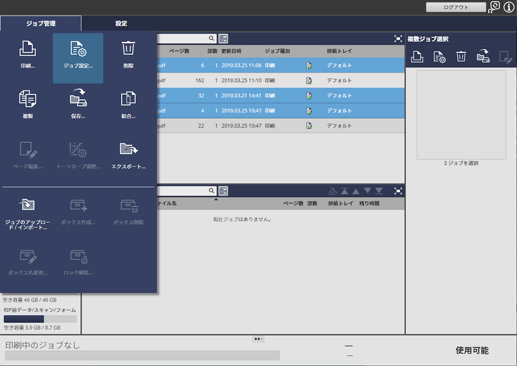Select the job updated 2019.03.25 11:06
This screenshot has height=366, width=517.
point(281,65)
